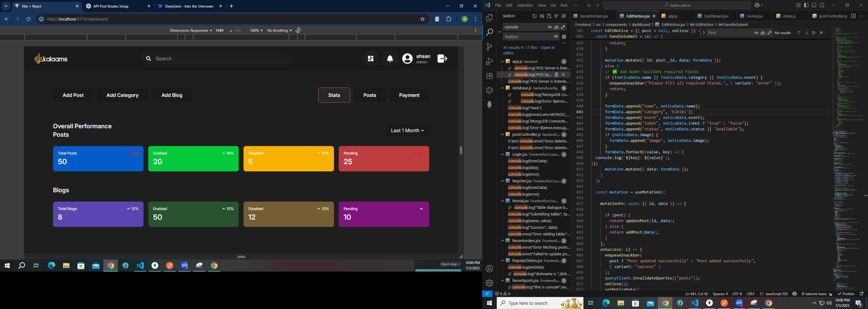The height and width of the screenshot is (309, 868).
Task: Open the View menu in VS Code
Action: pos(542,5)
